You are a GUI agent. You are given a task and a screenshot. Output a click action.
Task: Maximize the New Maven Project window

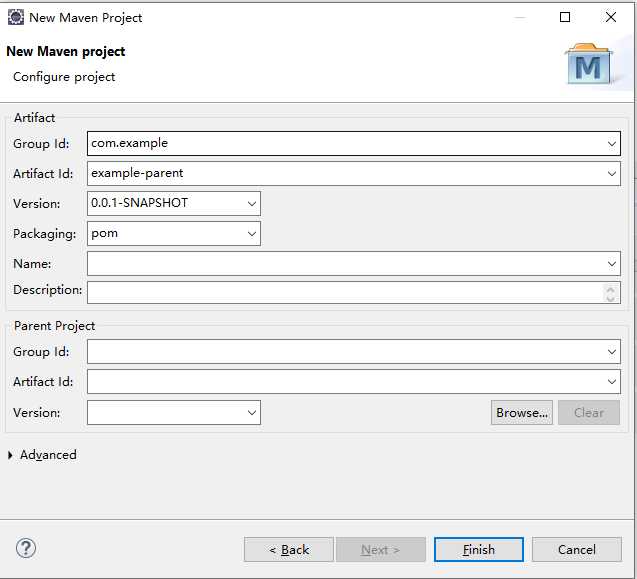565,17
